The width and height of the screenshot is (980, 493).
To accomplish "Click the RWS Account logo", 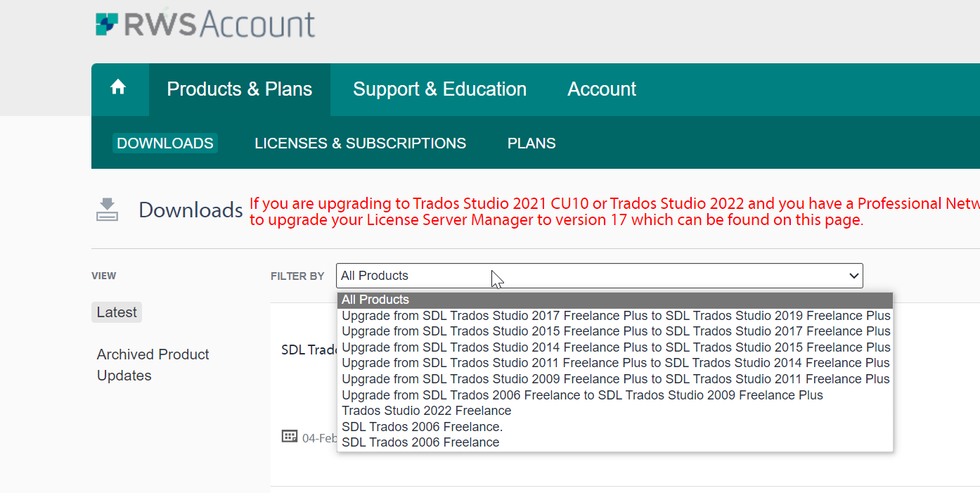I will click(205, 23).
